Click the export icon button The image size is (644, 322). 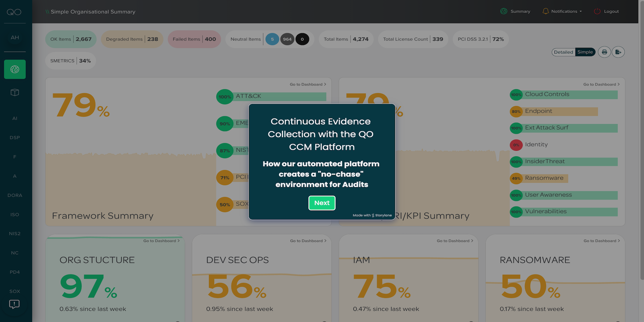pos(618,52)
